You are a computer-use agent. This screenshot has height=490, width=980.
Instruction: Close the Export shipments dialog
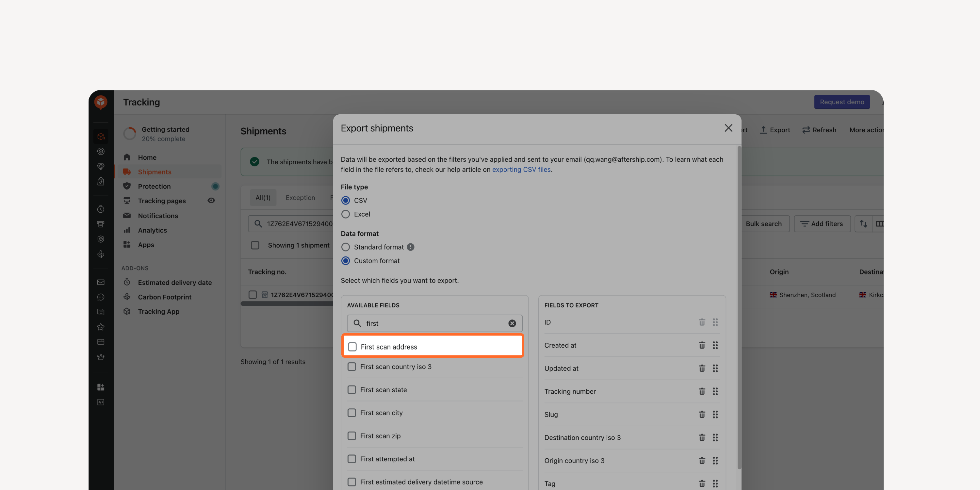(728, 128)
